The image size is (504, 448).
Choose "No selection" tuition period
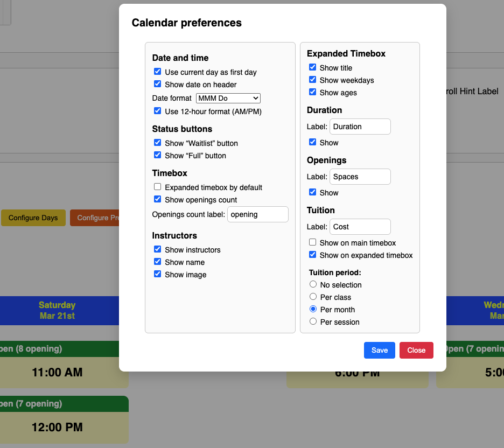click(x=313, y=284)
